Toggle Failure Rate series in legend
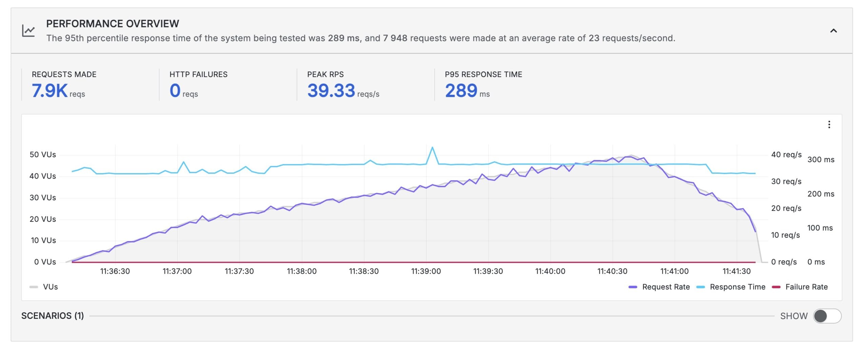 pyautogui.click(x=806, y=287)
